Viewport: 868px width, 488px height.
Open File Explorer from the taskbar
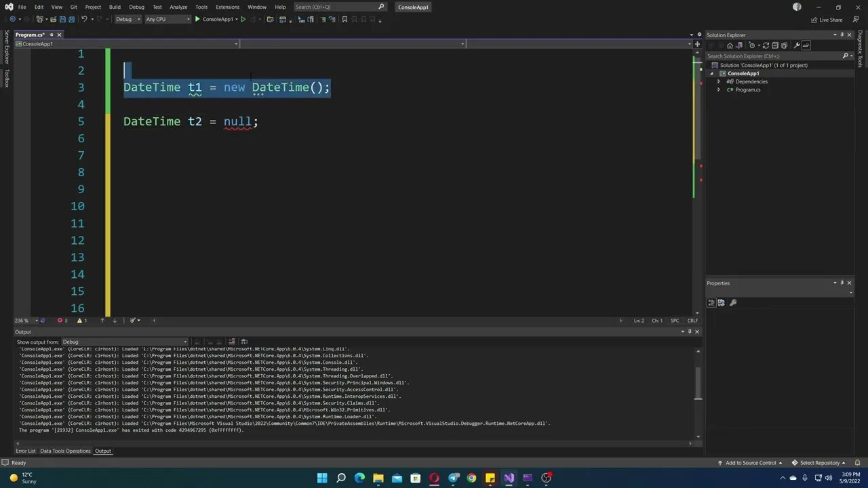tap(378, 478)
